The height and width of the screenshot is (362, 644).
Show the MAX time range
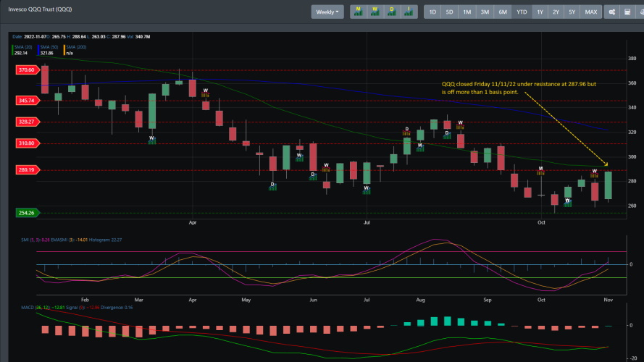pyautogui.click(x=590, y=12)
